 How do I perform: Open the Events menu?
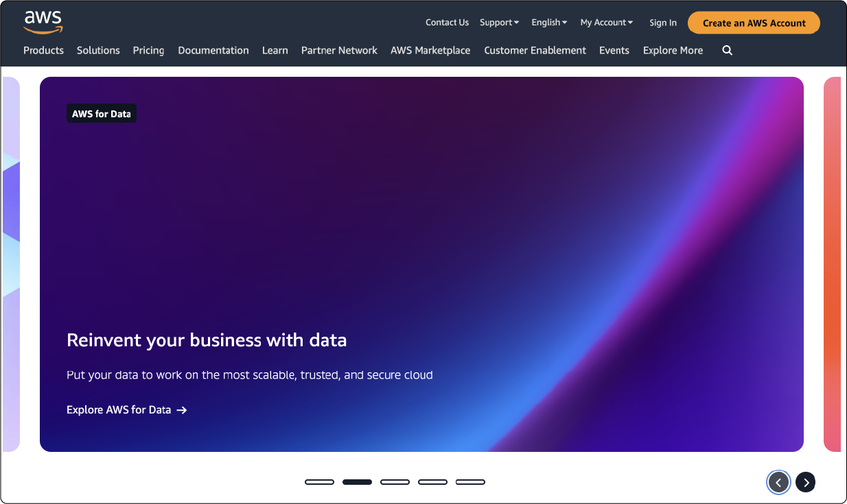[x=614, y=50]
